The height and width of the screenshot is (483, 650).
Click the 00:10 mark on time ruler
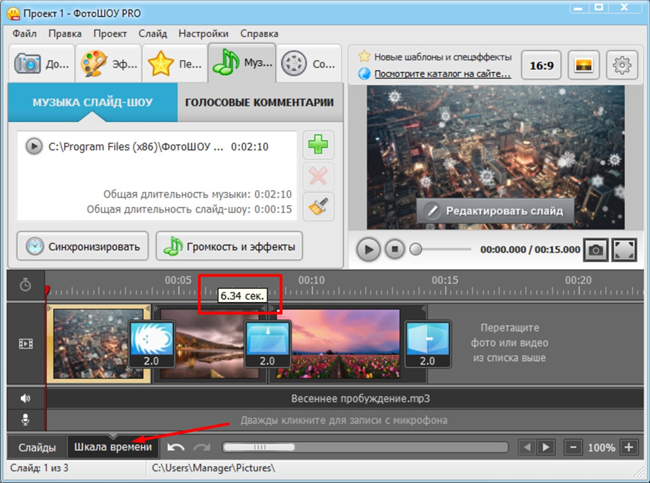(311, 280)
